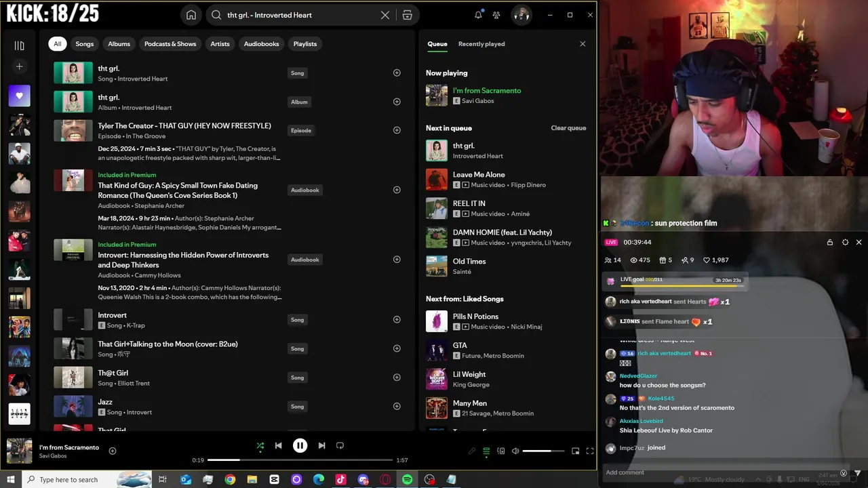Toggle shuffle in player controls
Screen dimensions: 868x488
(260, 446)
